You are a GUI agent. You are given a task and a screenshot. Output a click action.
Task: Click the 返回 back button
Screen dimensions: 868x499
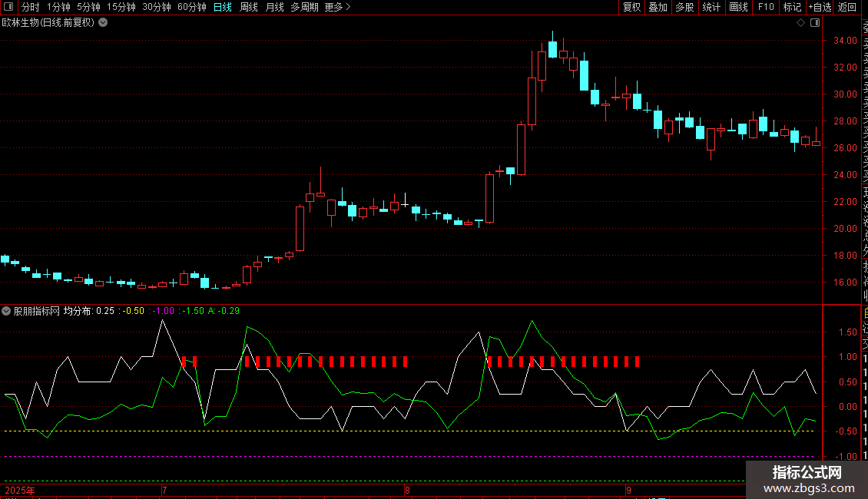tap(847, 7)
